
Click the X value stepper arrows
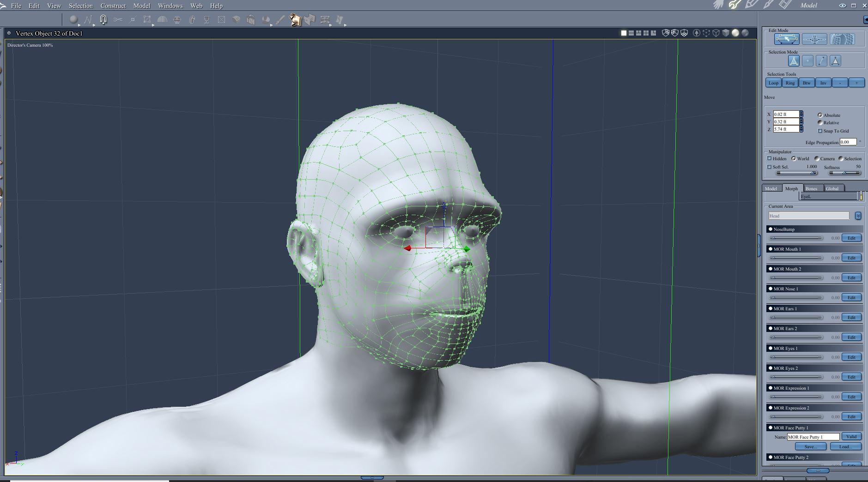pos(801,114)
